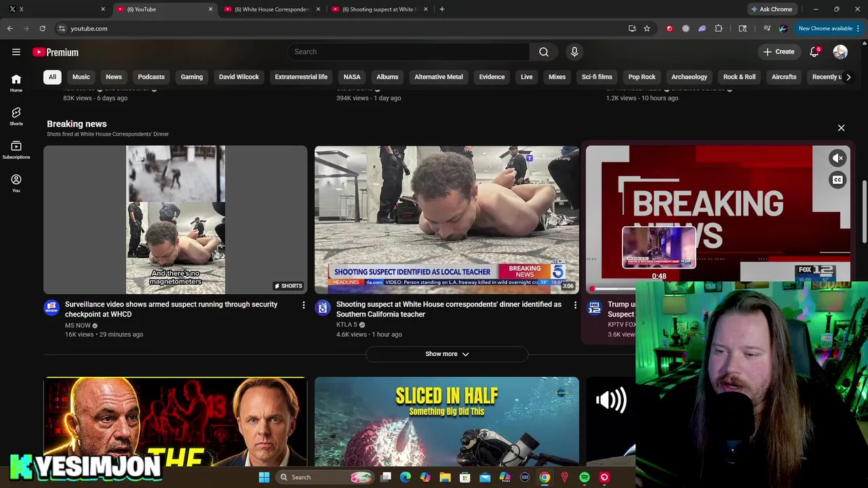The width and height of the screenshot is (868, 488).
Task: Open the You sidebar item
Action: [x=16, y=184]
